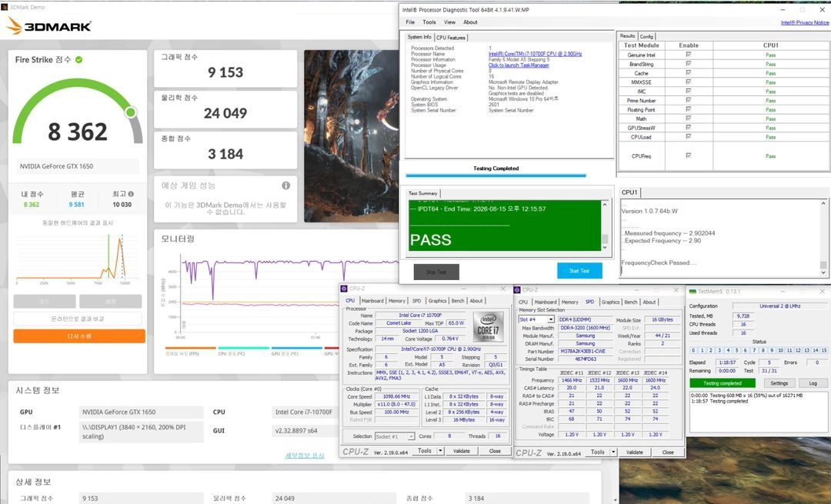Open the Slot #4 memory slot dropdown
The image size is (831, 504).
(551, 319)
